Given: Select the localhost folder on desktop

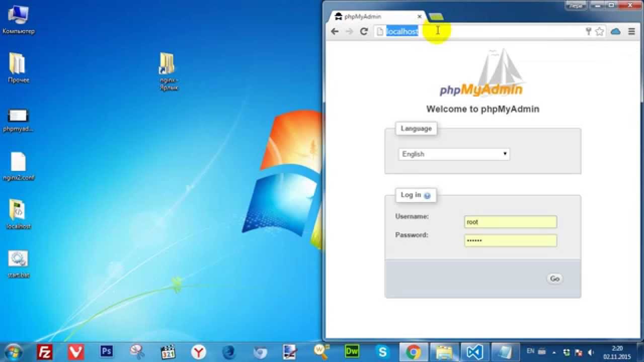Looking at the screenshot, I should pyautogui.click(x=18, y=215).
